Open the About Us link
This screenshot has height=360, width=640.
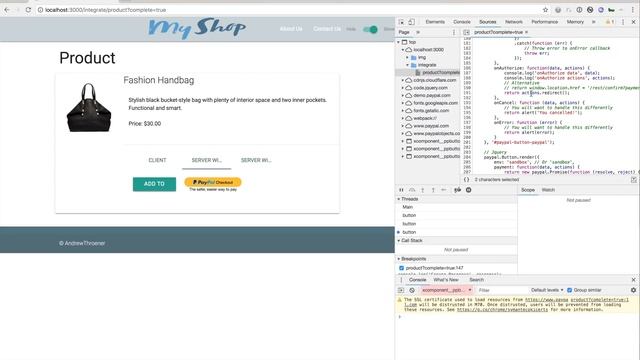point(291,29)
